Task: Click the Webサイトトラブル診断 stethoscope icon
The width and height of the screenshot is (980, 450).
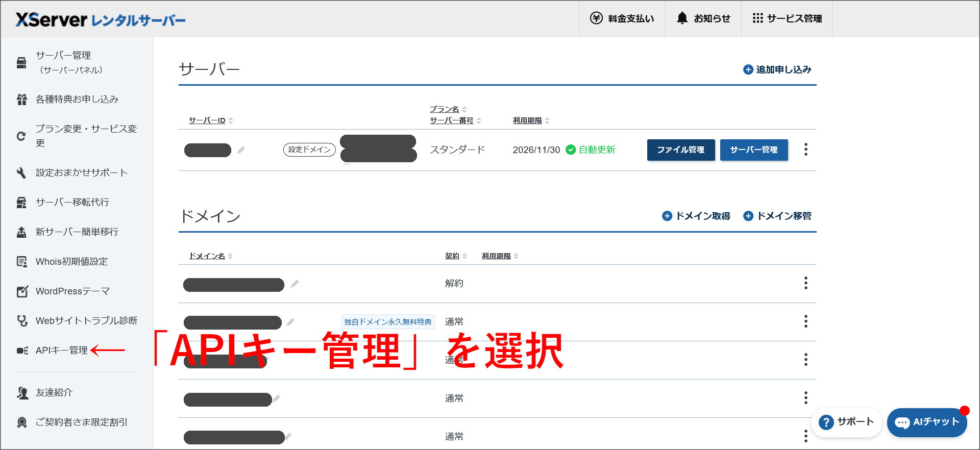Action: [x=22, y=321]
